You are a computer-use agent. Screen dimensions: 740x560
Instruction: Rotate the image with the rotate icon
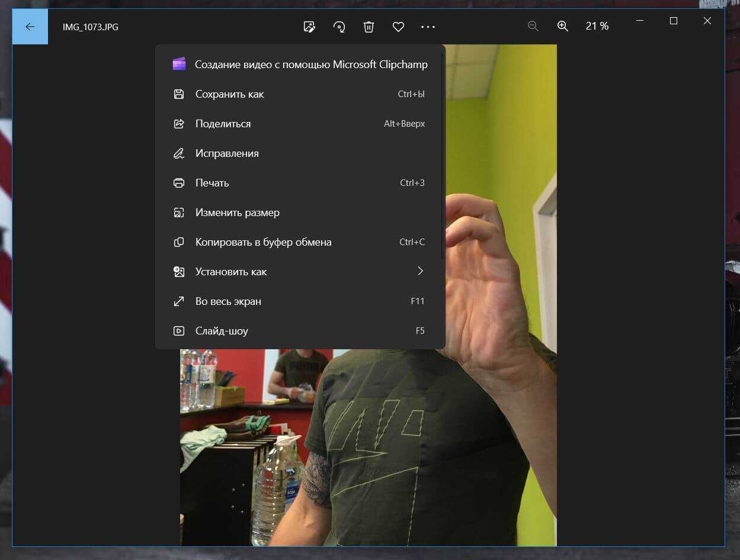tap(339, 27)
